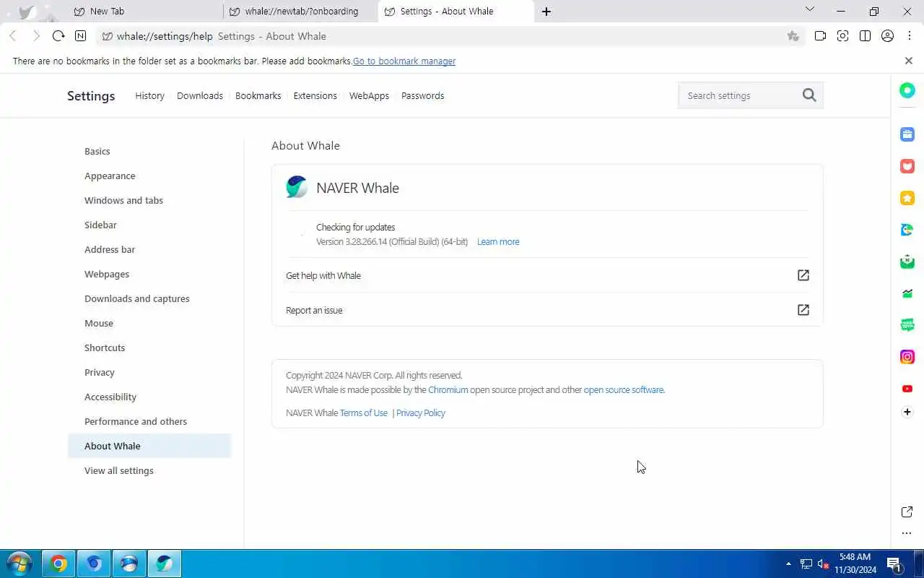
Task: Open Instagram in the sidebar
Action: [907, 357]
